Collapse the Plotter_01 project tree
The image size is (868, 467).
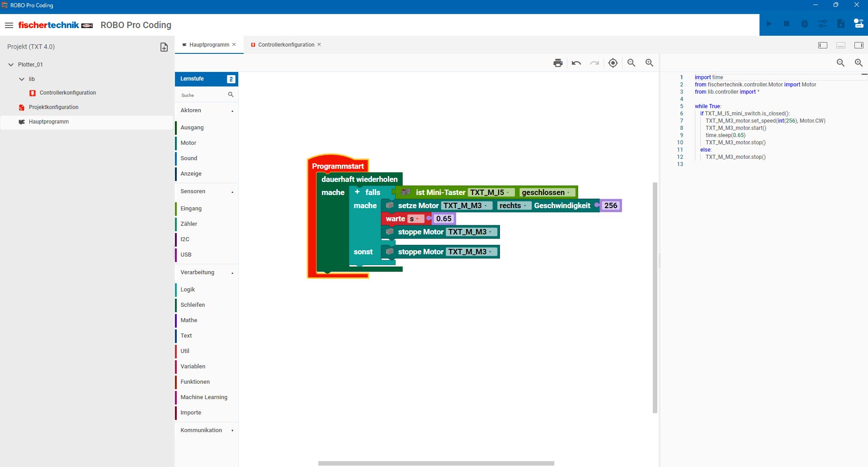[x=11, y=65]
